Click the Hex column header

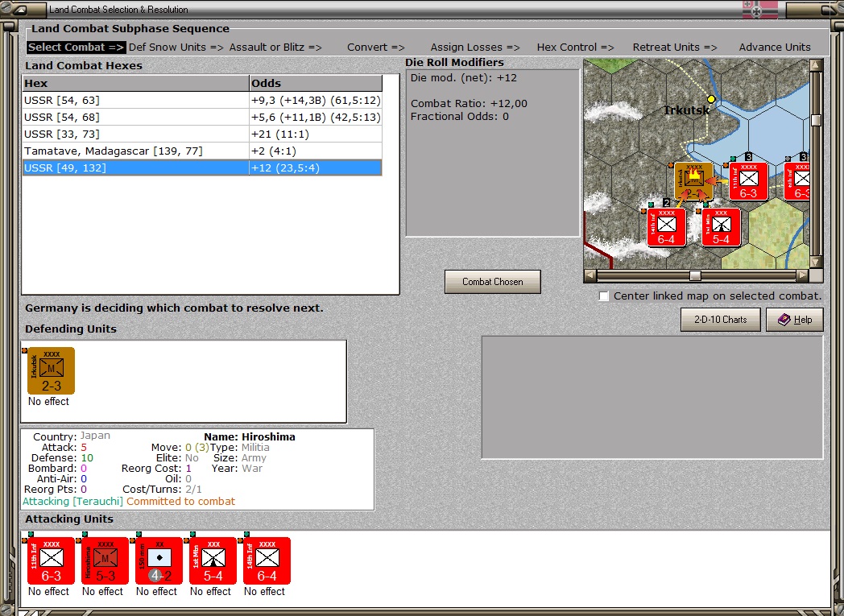(x=135, y=84)
